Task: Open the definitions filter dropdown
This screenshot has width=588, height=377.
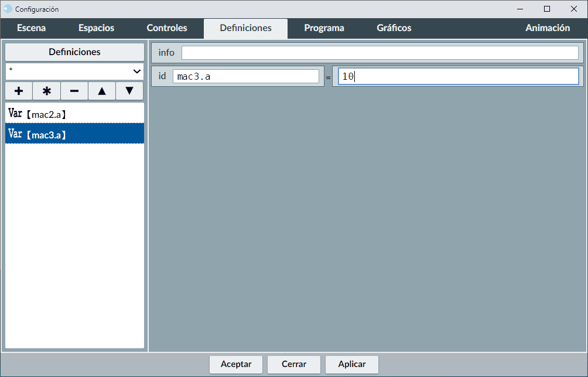Action: point(74,71)
